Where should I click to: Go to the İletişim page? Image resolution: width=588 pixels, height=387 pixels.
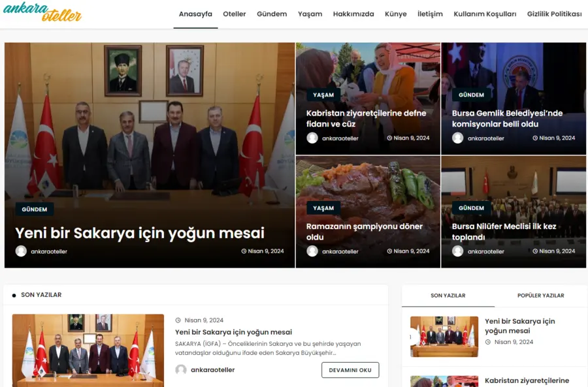(x=430, y=14)
